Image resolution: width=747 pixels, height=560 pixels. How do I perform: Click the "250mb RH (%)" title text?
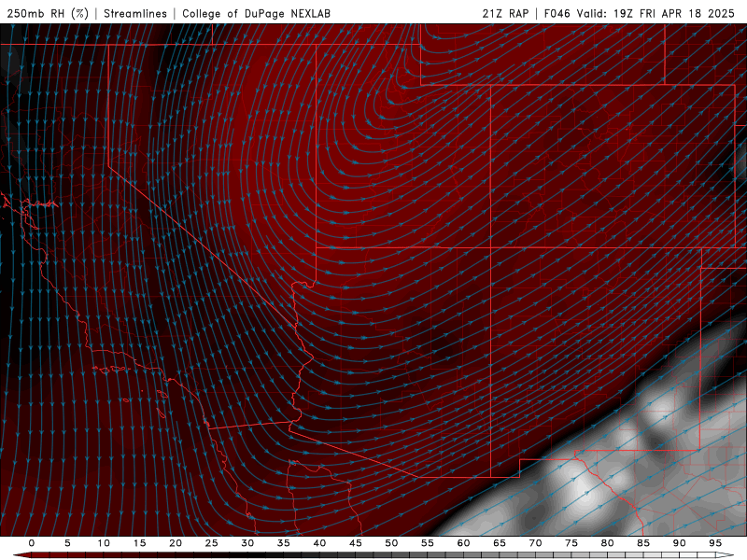48,13
